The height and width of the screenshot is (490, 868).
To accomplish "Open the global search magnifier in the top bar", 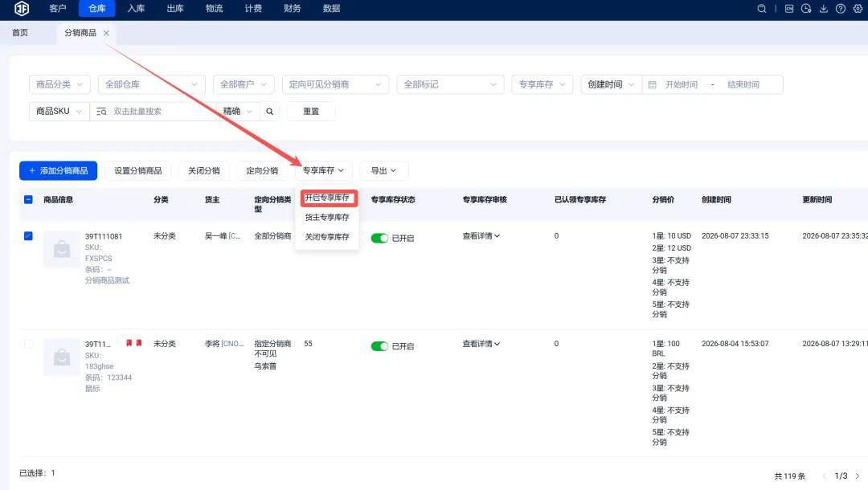I will tap(762, 8).
